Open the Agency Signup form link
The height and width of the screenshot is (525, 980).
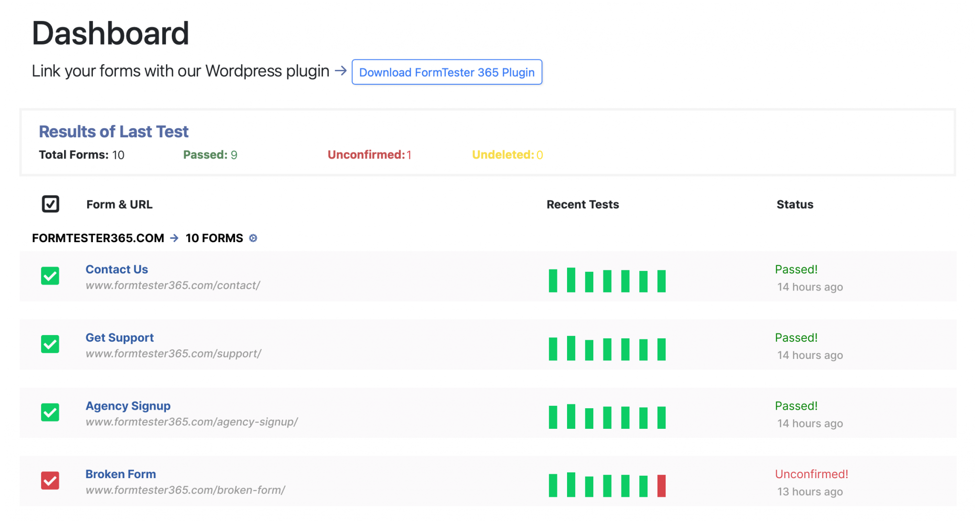point(128,406)
